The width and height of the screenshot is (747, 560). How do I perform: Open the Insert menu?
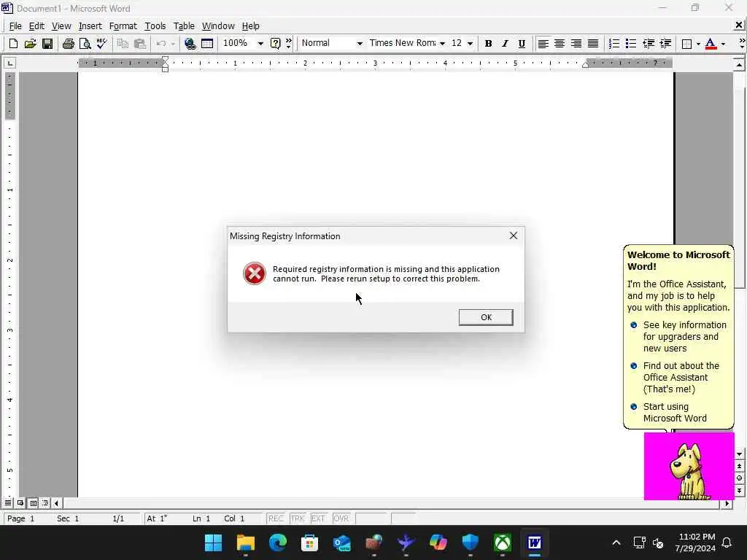(90, 26)
